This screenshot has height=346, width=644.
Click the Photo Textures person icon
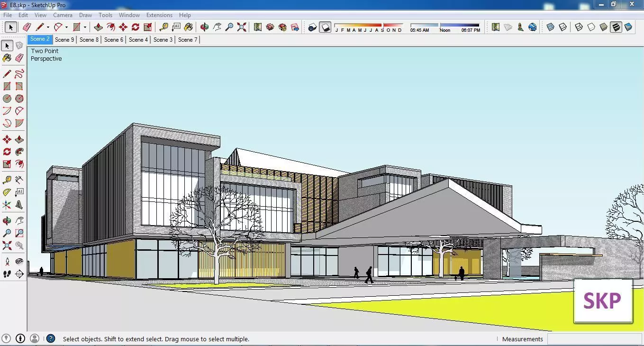click(520, 27)
